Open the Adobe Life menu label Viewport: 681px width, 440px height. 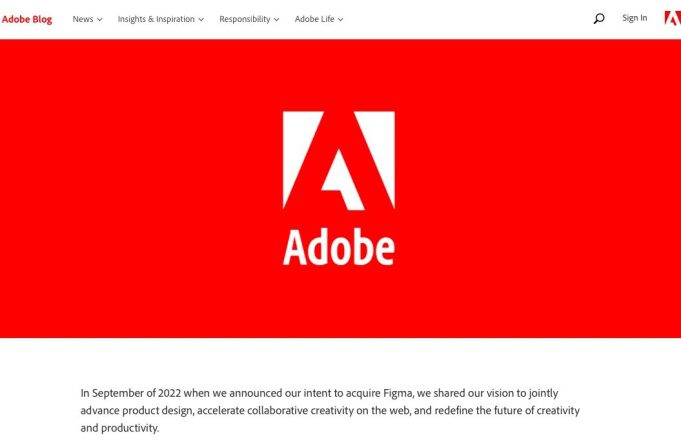314,19
